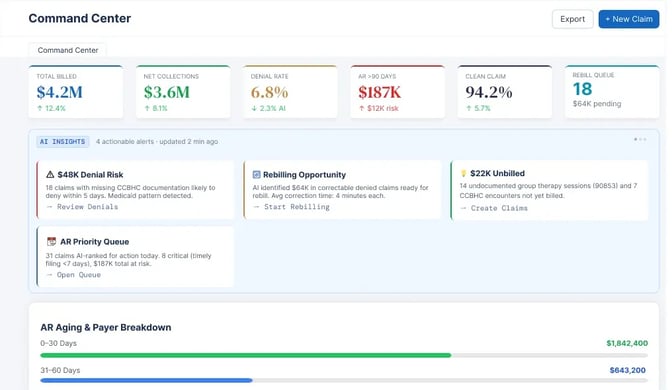The height and width of the screenshot is (390, 672).
Task: Click the 0-30 Days green progress bar
Action: pyautogui.click(x=246, y=355)
